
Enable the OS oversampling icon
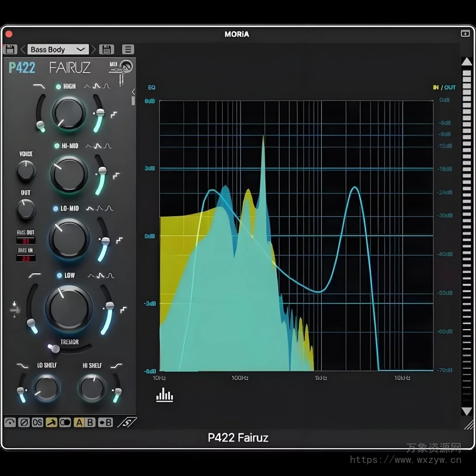[37, 422]
